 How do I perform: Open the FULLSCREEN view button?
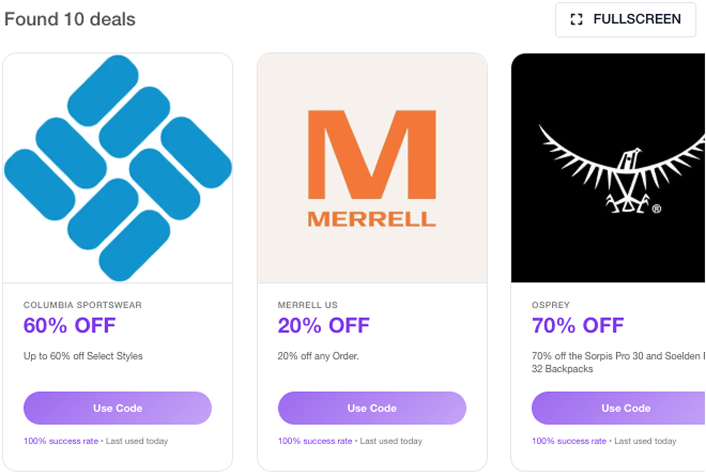tap(625, 20)
